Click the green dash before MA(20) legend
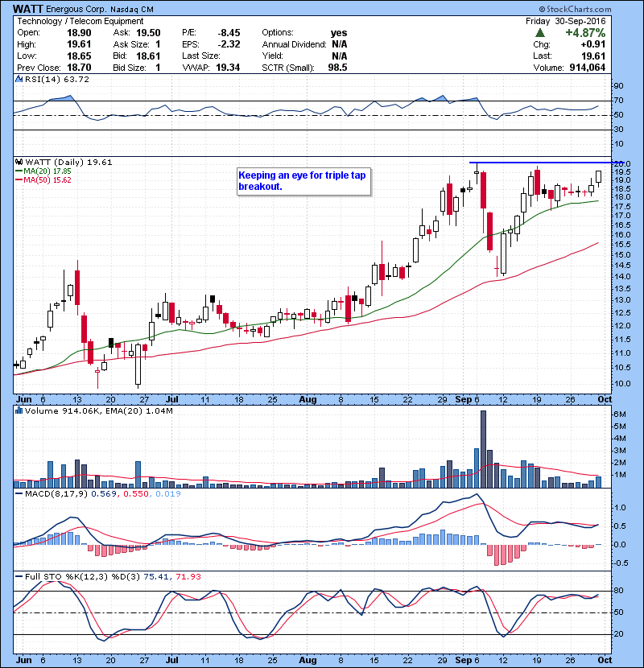Viewport: 644px width, 668px height. pyautogui.click(x=19, y=171)
